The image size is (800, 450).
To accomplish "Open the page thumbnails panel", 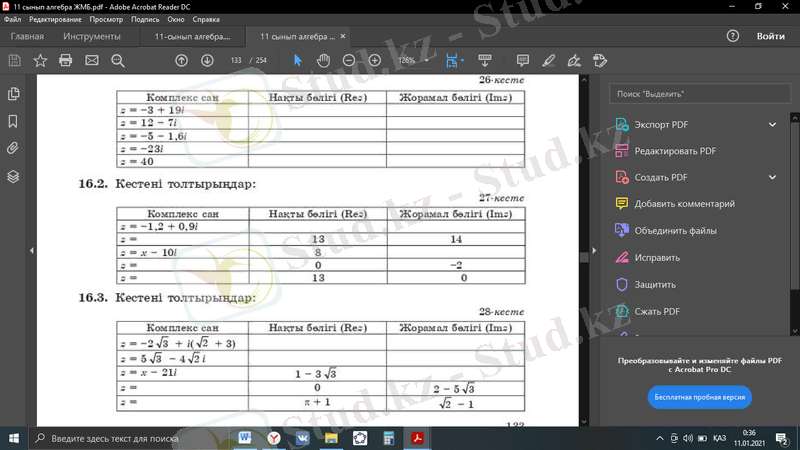I will click(x=13, y=94).
